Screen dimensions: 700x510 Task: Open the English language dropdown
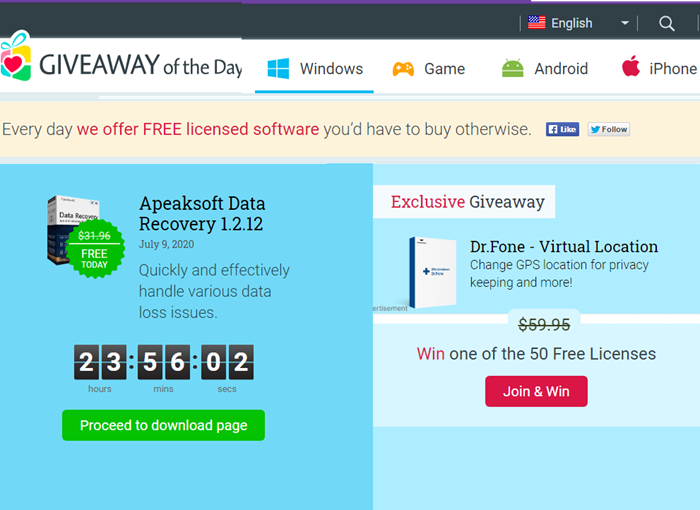579,23
